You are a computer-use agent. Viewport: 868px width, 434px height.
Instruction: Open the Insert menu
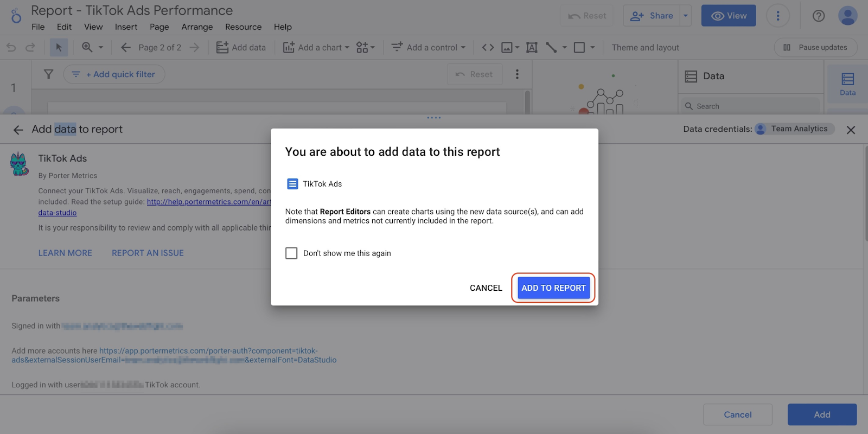126,27
